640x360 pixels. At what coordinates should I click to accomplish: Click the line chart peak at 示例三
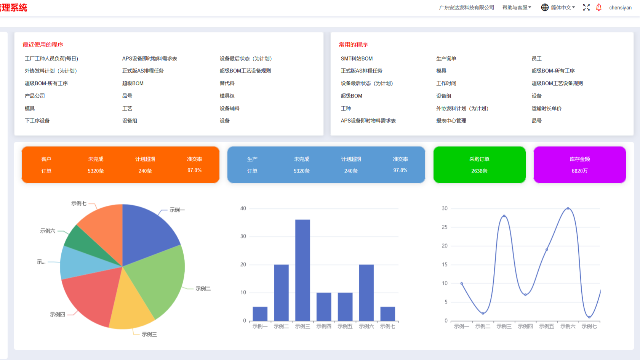tap(504, 216)
